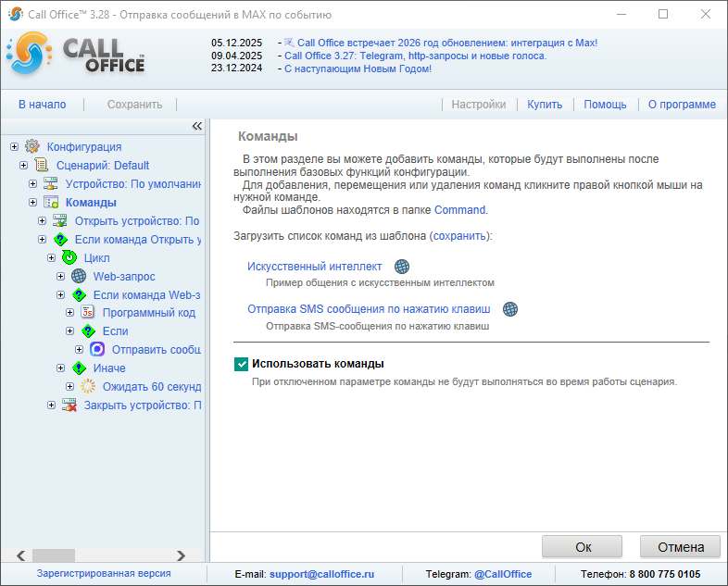The width and height of the screenshot is (728, 586).
Task: Go to В начало in the toolbar
Action: [x=42, y=105]
